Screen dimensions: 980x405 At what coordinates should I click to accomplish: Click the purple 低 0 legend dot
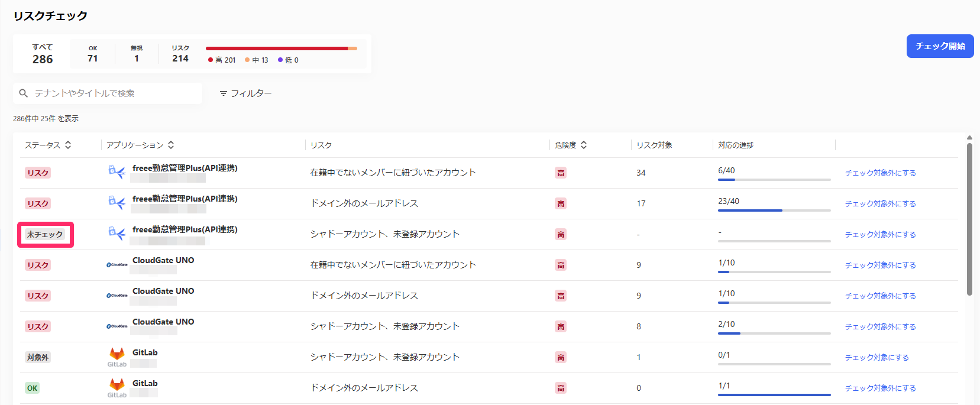280,60
